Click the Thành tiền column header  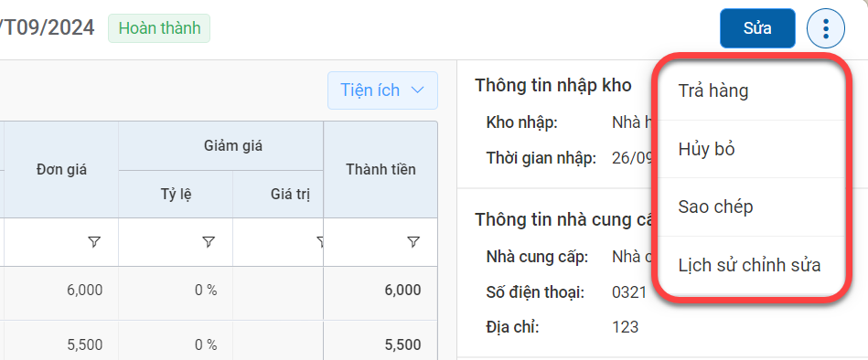tap(380, 170)
